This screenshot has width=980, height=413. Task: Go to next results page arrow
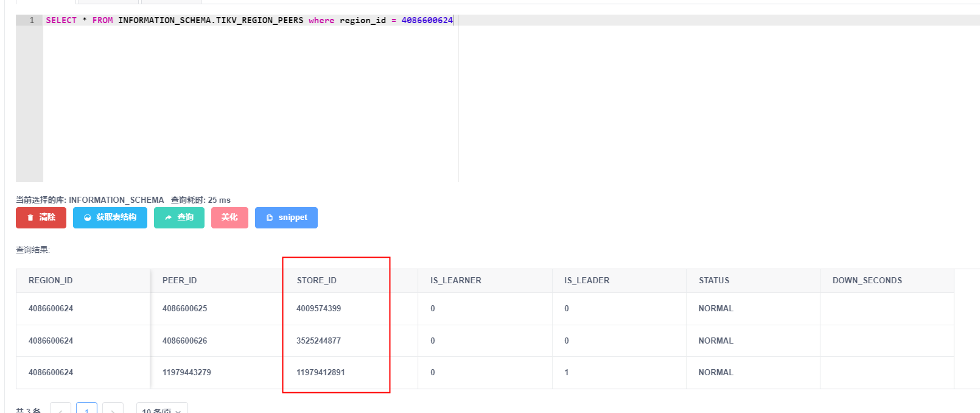[113, 410]
